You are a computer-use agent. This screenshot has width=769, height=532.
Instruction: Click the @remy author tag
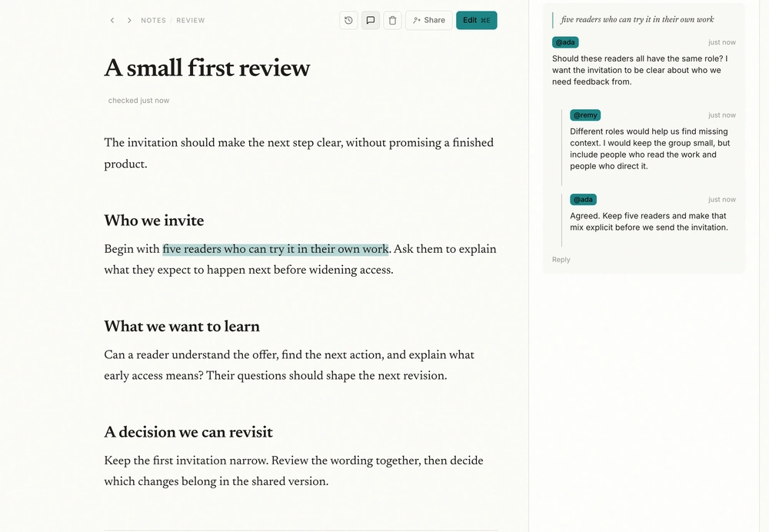pyautogui.click(x=585, y=115)
